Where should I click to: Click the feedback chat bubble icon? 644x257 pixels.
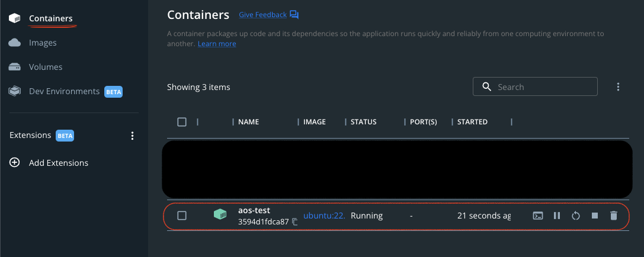click(x=294, y=15)
